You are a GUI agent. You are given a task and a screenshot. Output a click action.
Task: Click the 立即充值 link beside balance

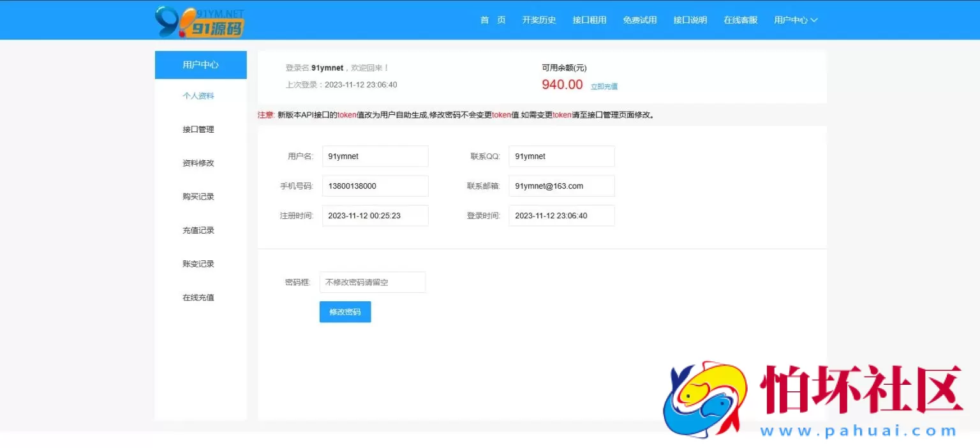604,86
